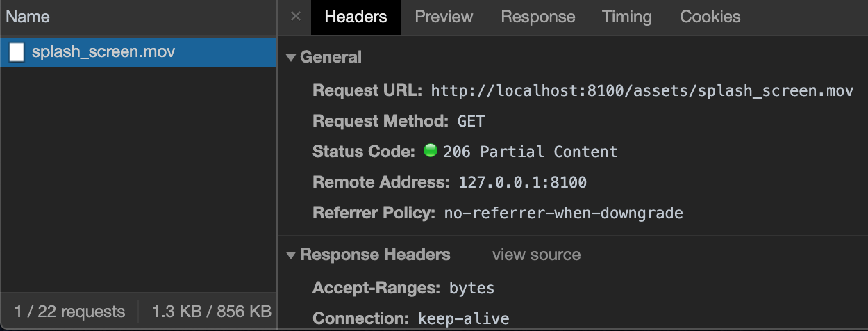Switch to the Preview tab
This screenshot has height=331, width=868.
coord(444,17)
